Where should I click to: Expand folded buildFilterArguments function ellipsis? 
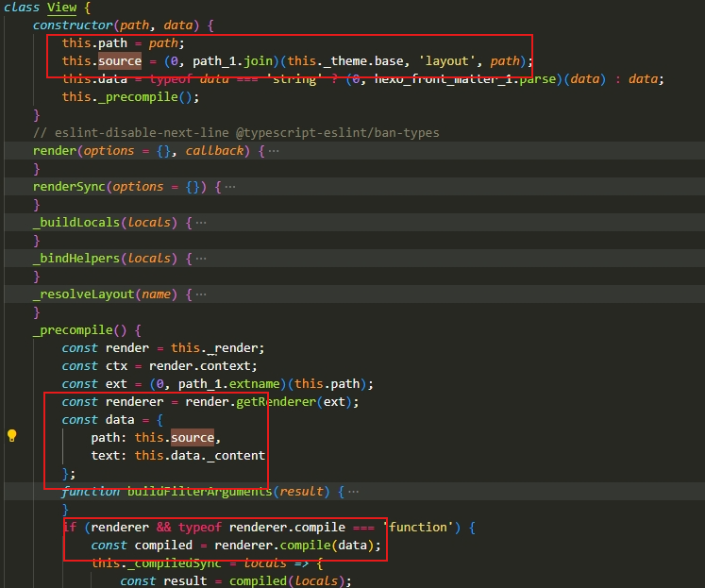tap(353, 492)
